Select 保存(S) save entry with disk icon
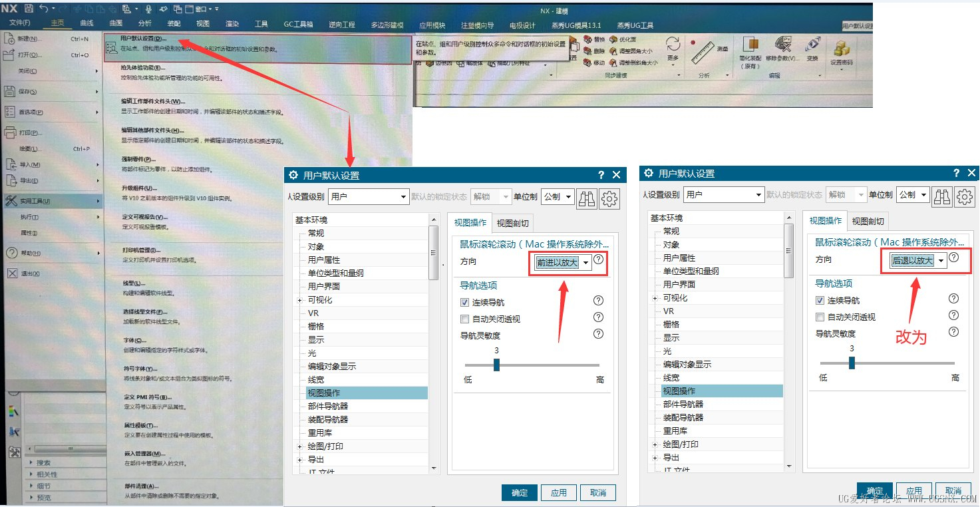This screenshot has height=507, width=980. 52,91
